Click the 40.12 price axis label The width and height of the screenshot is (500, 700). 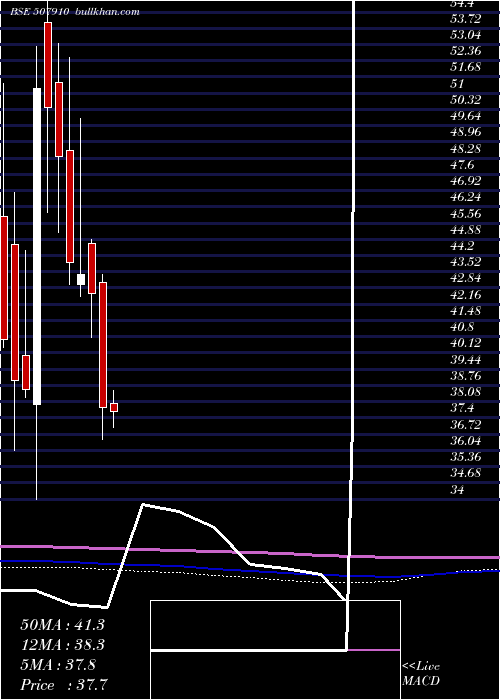click(x=466, y=343)
